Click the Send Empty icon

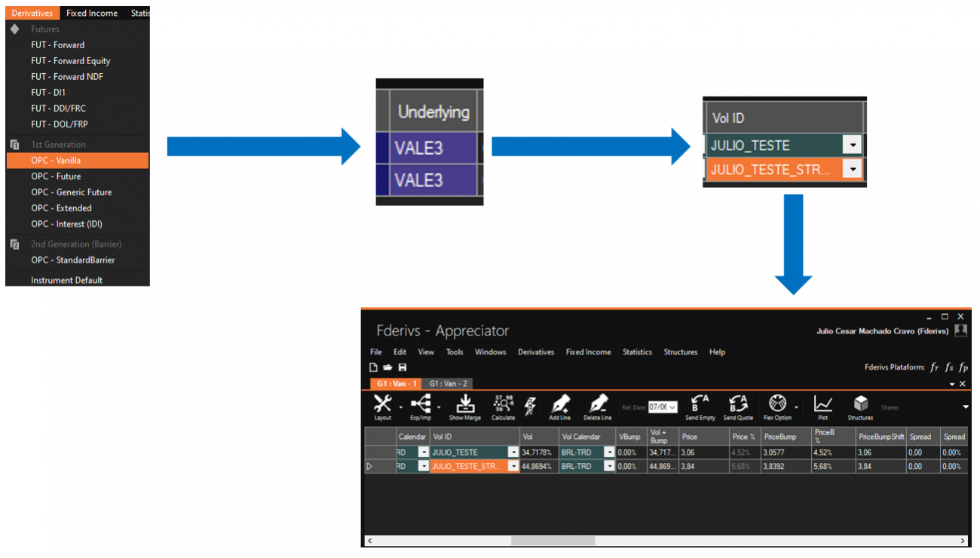700,405
